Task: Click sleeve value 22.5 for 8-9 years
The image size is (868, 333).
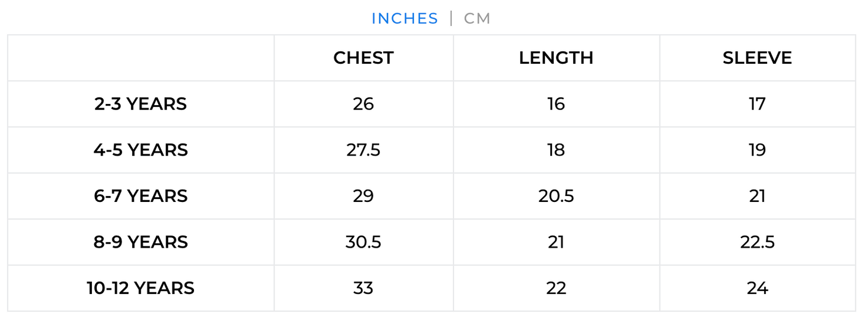Action: tap(757, 242)
